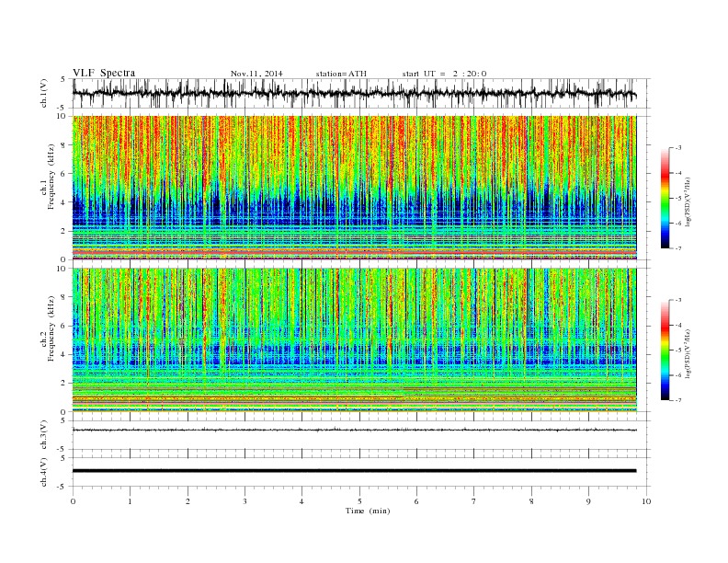This screenshot has height=563, width=728.
Task: Select the ch.2 "Frequency (kHz)" axis label
Action: coord(51,327)
